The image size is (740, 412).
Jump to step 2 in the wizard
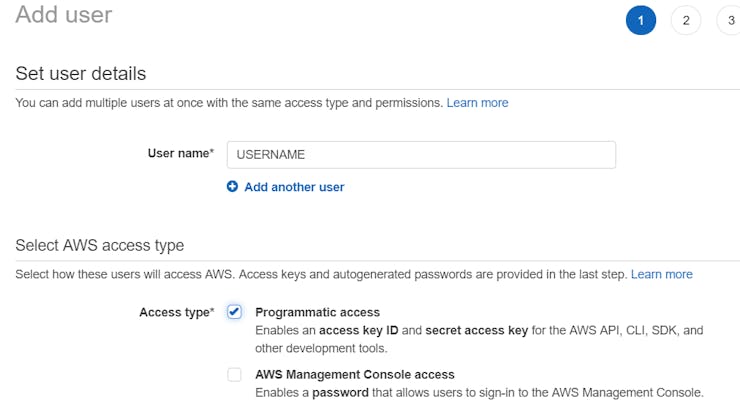click(x=686, y=20)
